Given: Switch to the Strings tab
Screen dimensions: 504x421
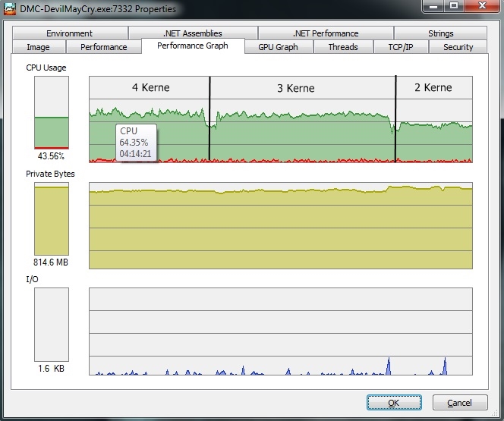Looking at the screenshot, I should click(x=440, y=33).
